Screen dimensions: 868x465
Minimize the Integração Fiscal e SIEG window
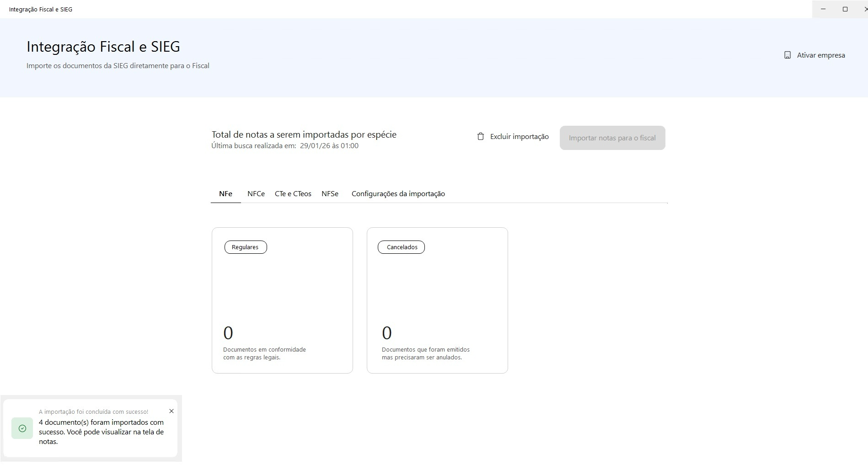pos(823,9)
